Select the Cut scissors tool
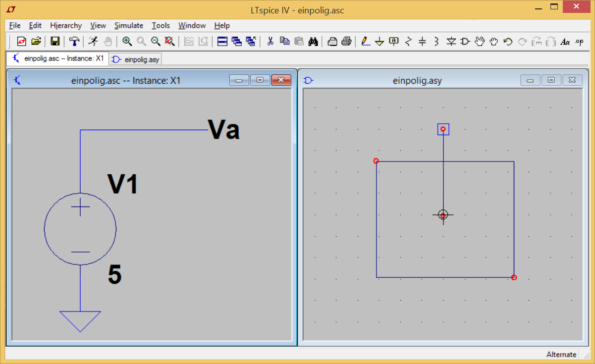Screen dimensions: 595x364 [x=270, y=42]
